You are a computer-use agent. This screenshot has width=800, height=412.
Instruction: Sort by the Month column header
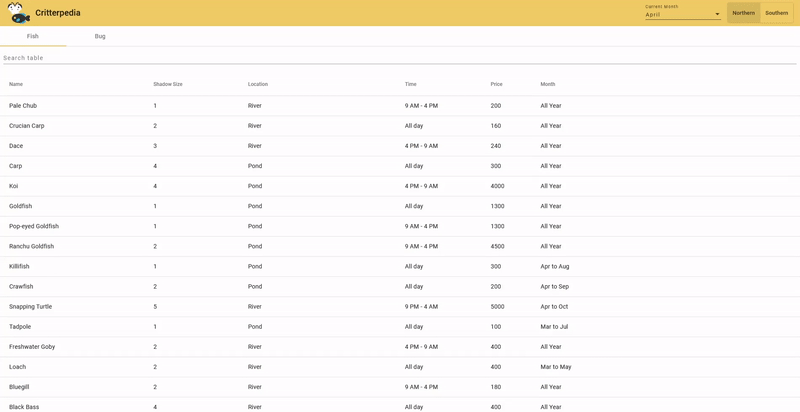point(547,84)
